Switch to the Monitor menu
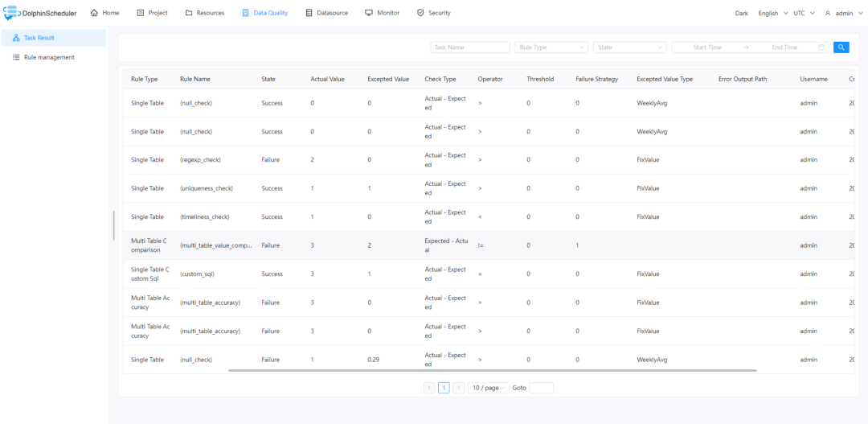Viewport: 868px width, 424px height. [382, 14]
